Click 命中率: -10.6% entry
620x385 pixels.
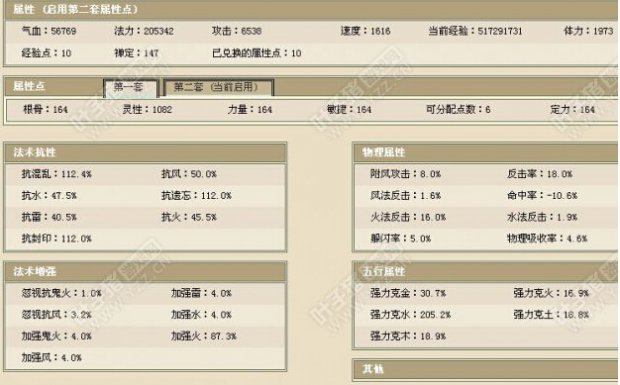click(542, 196)
